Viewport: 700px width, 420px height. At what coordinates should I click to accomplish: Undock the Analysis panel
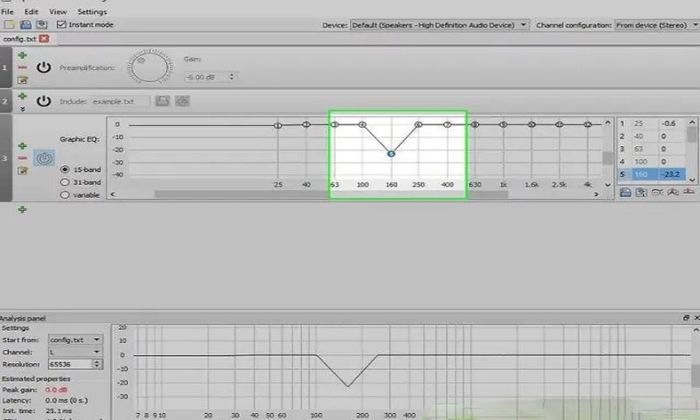click(686, 318)
